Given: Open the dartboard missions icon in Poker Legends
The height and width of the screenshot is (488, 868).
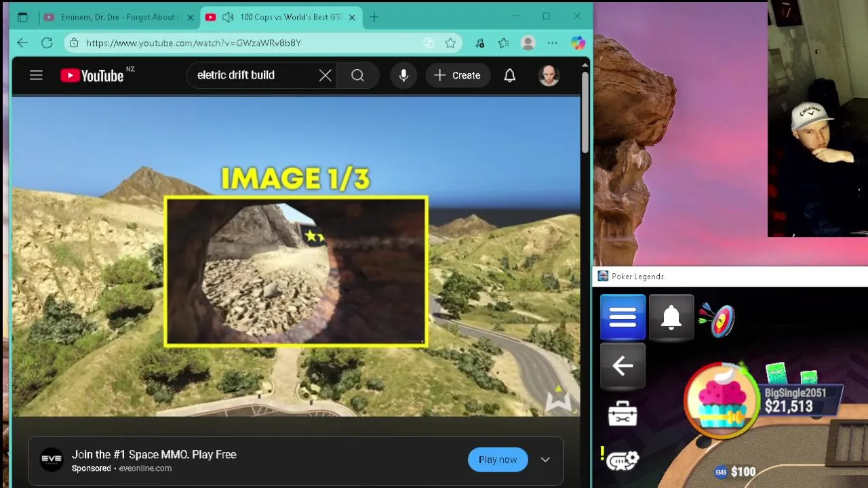Looking at the screenshot, I should click(718, 319).
